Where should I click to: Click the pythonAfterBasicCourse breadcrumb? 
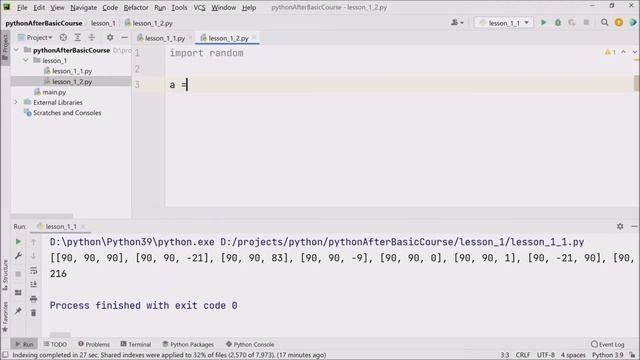click(44, 23)
